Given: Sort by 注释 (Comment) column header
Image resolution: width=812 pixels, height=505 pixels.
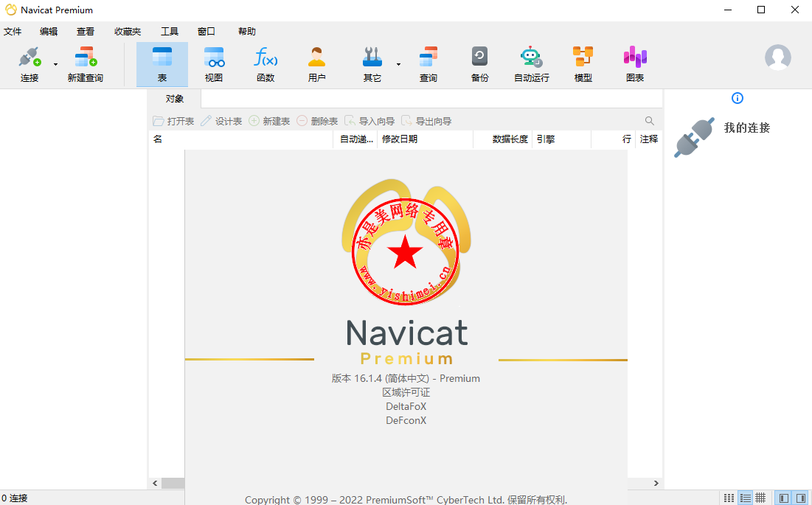Looking at the screenshot, I should [649, 139].
